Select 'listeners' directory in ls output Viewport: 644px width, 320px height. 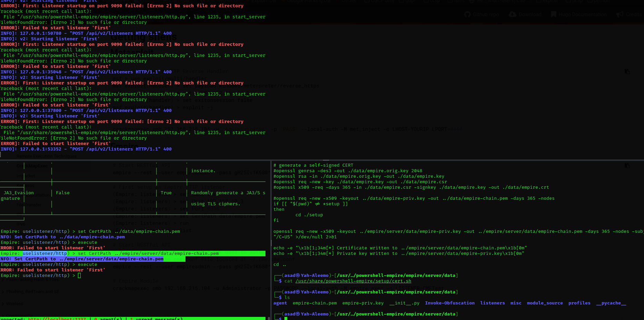(x=493, y=303)
